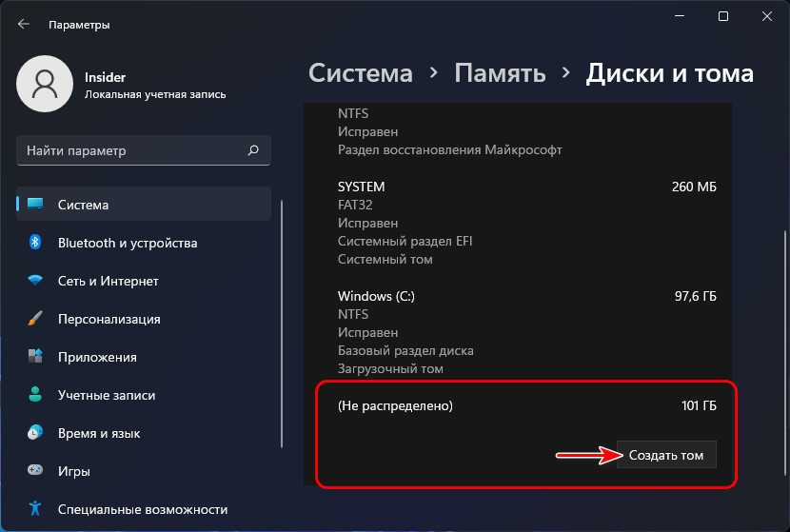Click the 260 МБ size value
Viewport: 790px width, 532px height.
[694, 187]
